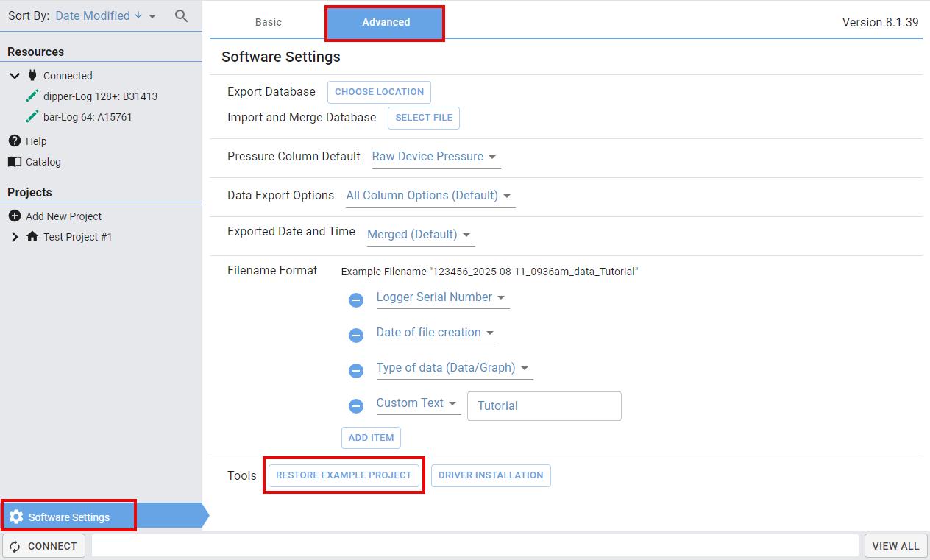This screenshot has width=930, height=560.
Task: Click the dipper-Log 128+ pencil icon
Action: 32,96
